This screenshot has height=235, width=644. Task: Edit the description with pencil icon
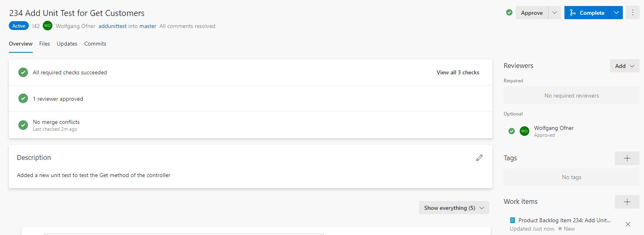[479, 158]
